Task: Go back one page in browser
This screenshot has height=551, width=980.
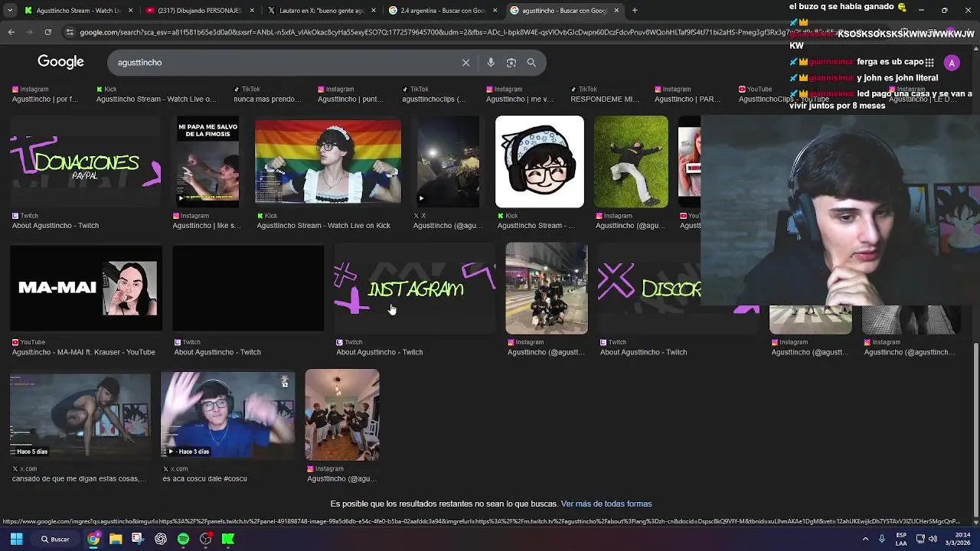Action: (x=11, y=32)
